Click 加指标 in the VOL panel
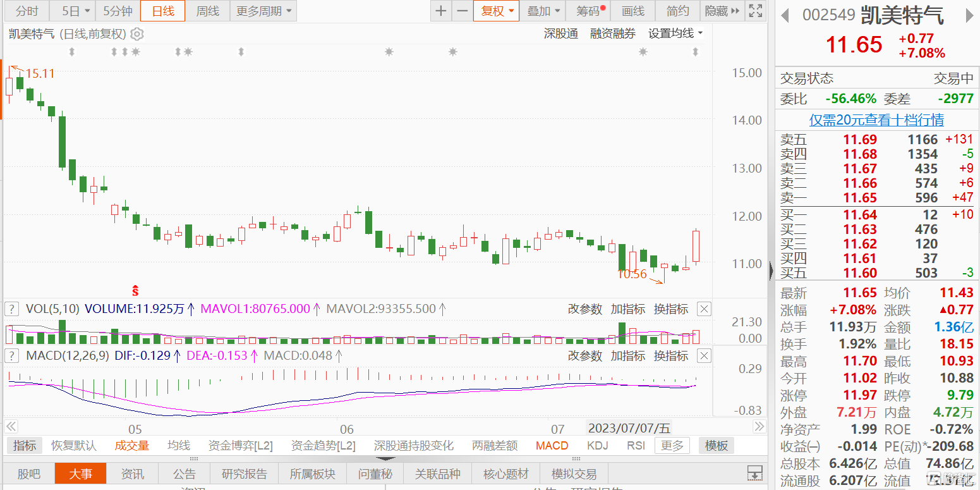This screenshot has height=490, width=980. pos(628,309)
